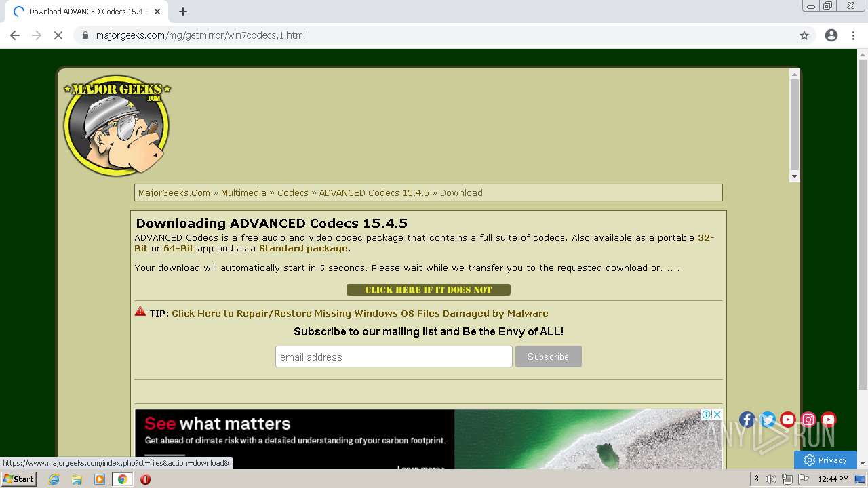Open the Chrome profile account icon
This screenshot has width=868, height=488.
[x=831, y=35]
